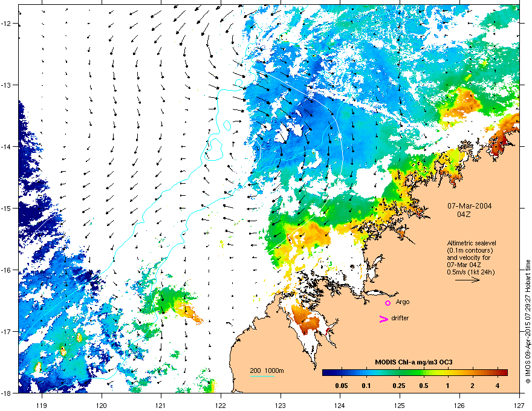The height and width of the screenshot is (411, 532).
Task: Click the colorbar tick label 4
Action: 498,386
